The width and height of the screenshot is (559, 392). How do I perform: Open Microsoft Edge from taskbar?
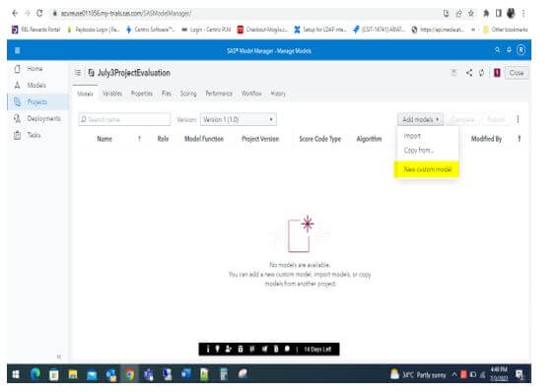pos(35,374)
